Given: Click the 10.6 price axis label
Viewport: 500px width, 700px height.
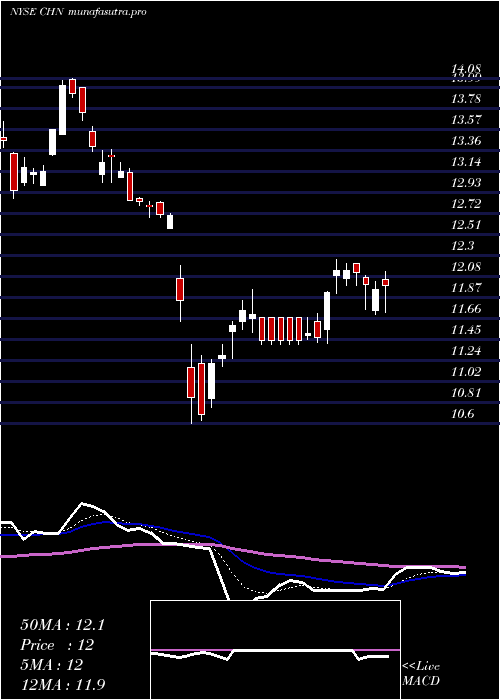Looking at the screenshot, I should (463, 414).
